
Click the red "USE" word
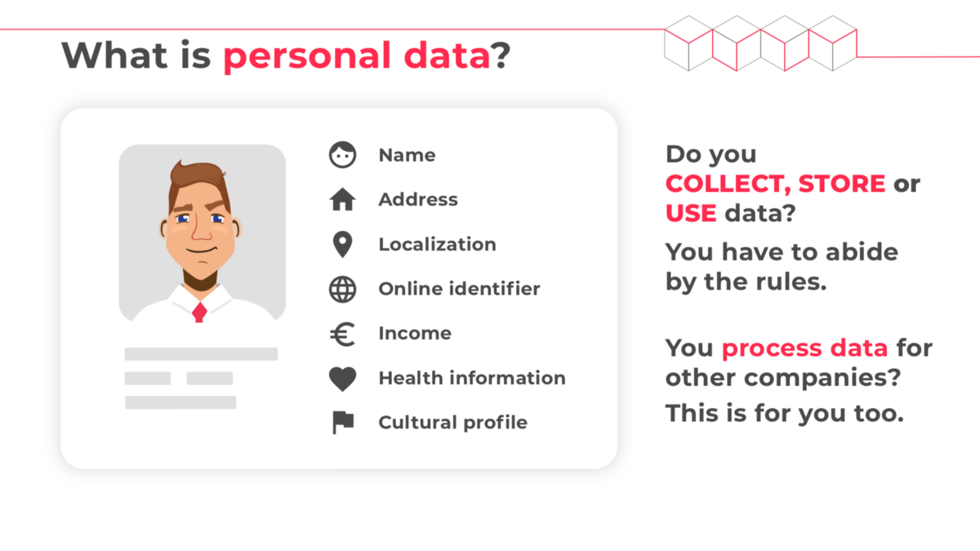(691, 214)
